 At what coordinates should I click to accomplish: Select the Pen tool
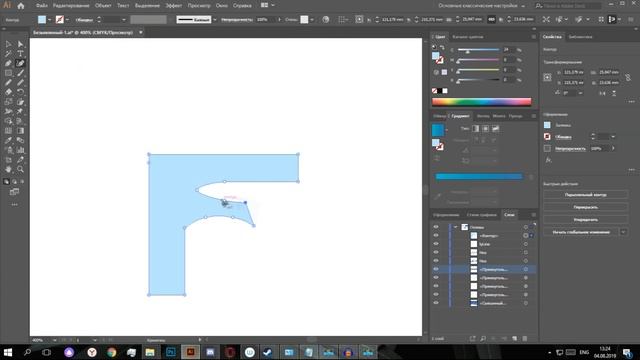point(8,63)
